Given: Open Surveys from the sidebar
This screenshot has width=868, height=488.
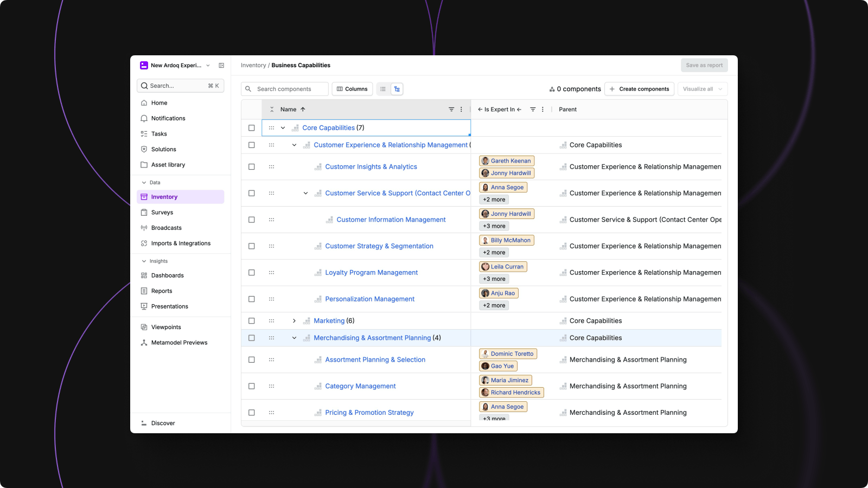Looking at the screenshot, I should pyautogui.click(x=162, y=213).
